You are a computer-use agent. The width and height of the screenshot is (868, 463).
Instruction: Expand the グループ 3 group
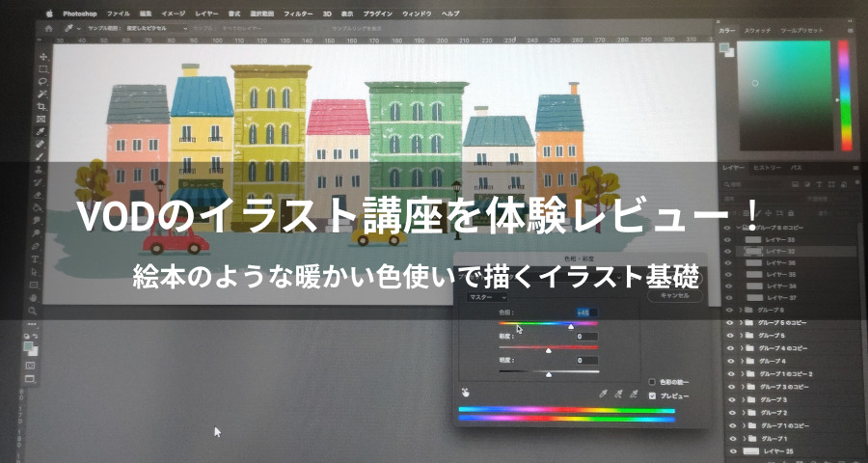click(743, 400)
